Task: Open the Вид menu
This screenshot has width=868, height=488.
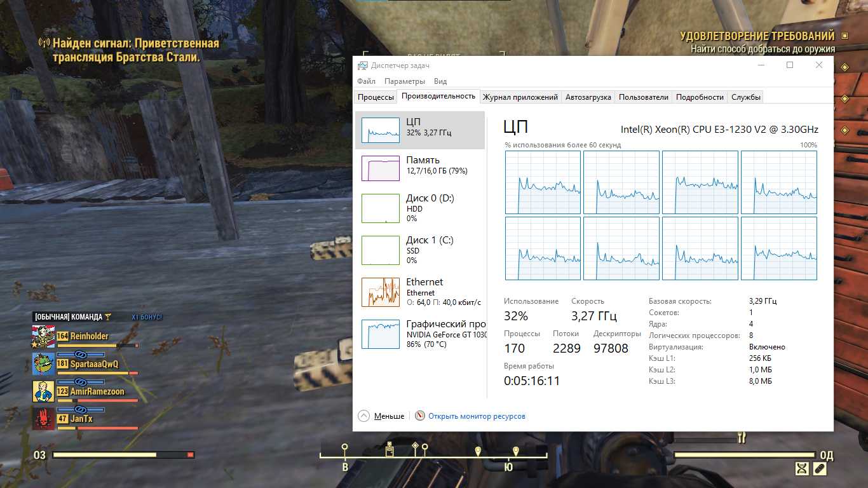Action: coord(440,81)
